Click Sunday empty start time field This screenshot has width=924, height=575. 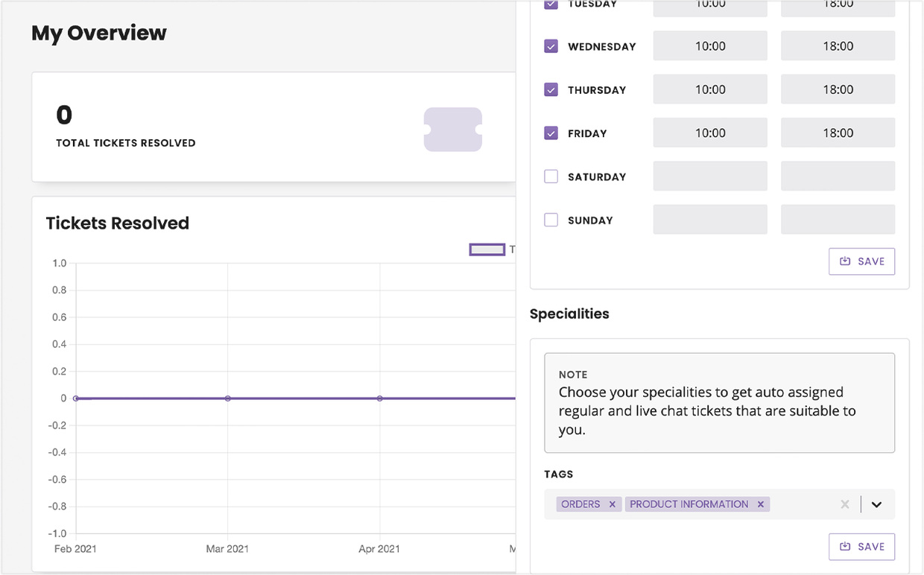click(710, 220)
